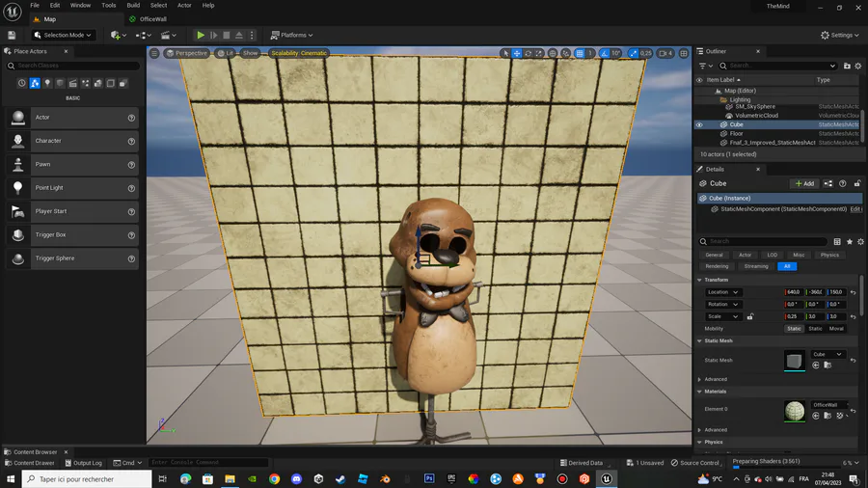Open the viewport options hamburger menu
Image resolution: width=868 pixels, height=488 pixels.
[x=154, y=53]
